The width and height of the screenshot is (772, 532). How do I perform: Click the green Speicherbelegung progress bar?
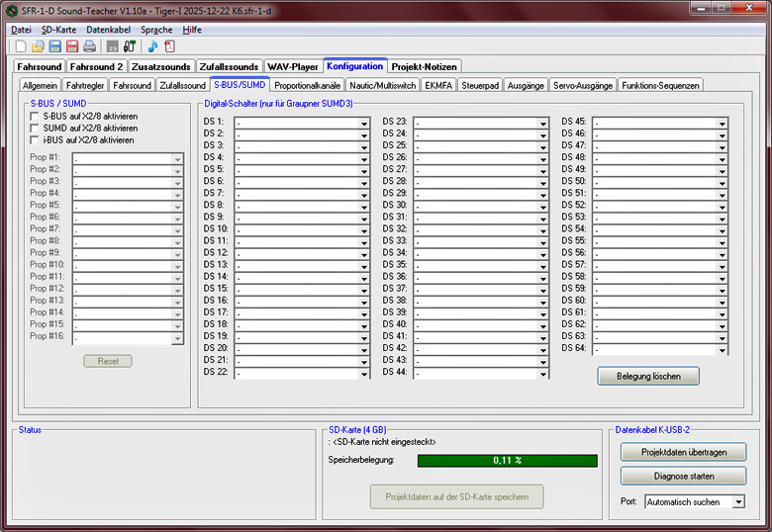click(x=507, y=461)
